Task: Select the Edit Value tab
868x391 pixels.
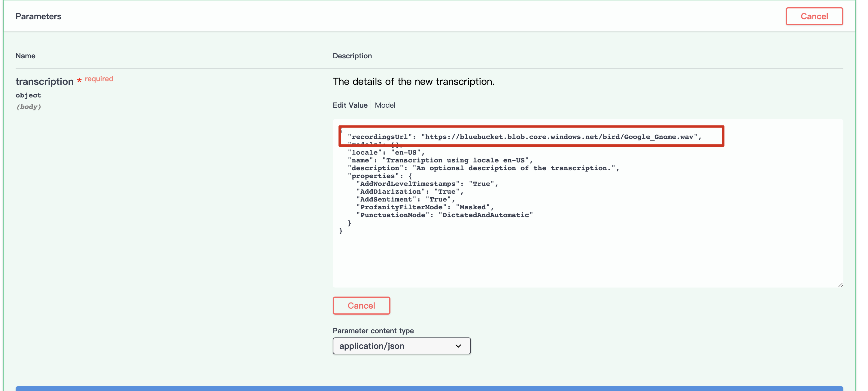Action: pyautogui.click(x=350, y=105)
